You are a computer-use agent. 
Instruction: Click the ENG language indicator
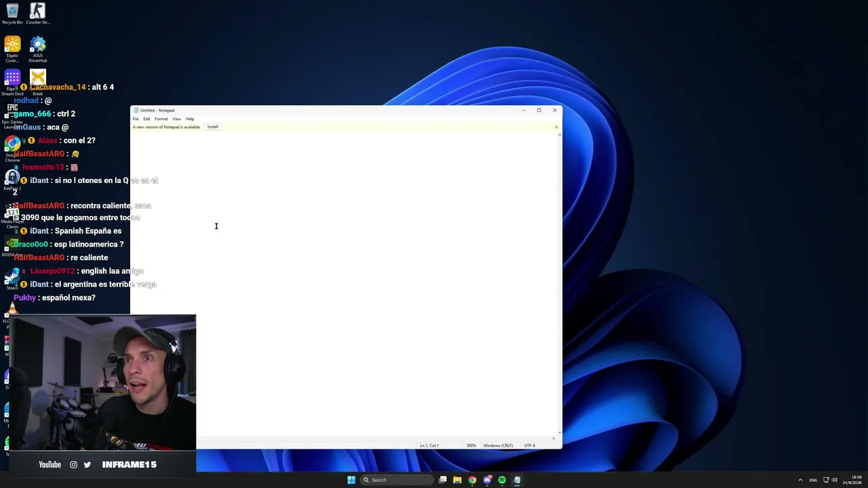(x=813, y=480)
